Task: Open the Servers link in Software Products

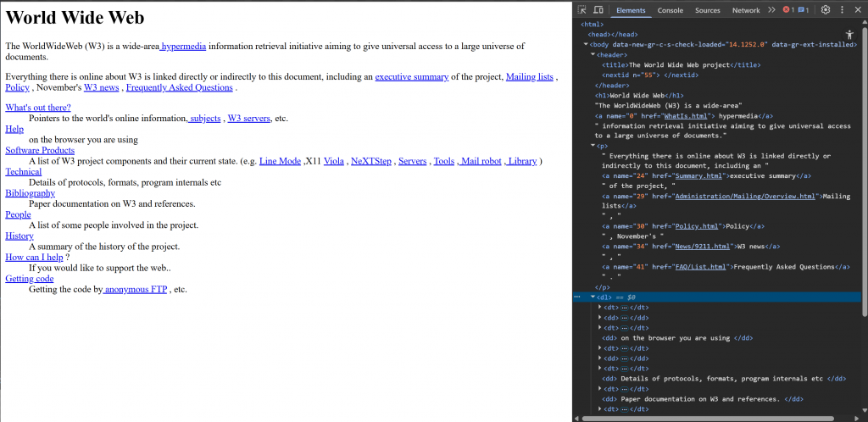Action: pos(413,161)
